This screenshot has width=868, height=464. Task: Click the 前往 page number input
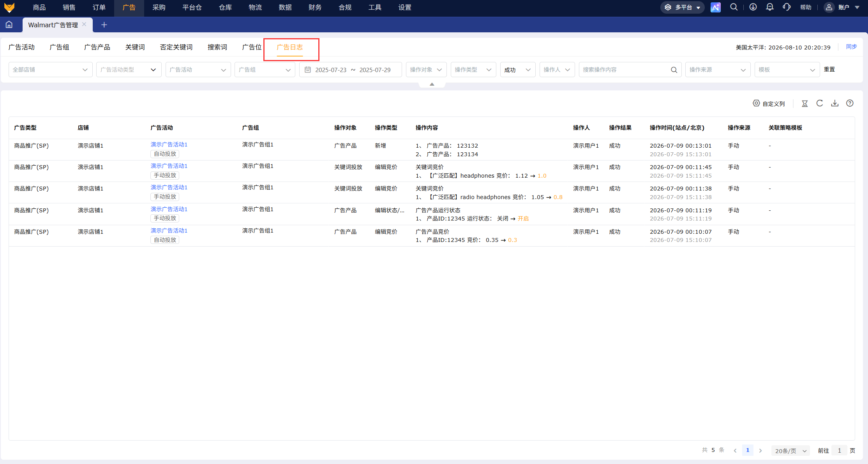tap(840, 451)
